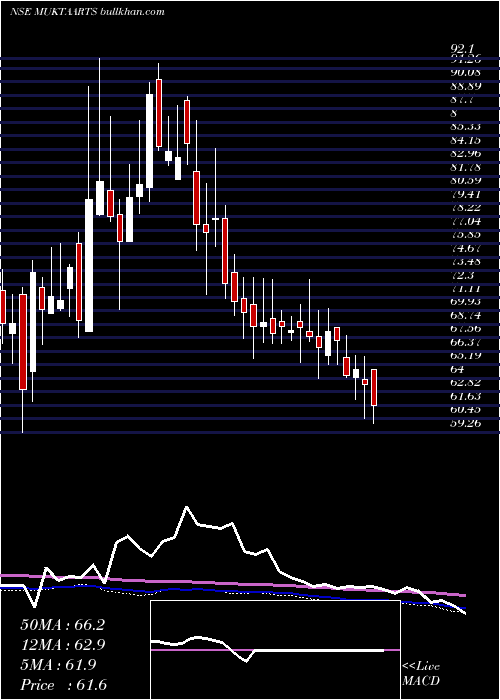Viewport: 500px width, 700px height.
Task: Click the 84.15 price axis label
Action: point(465,140)
